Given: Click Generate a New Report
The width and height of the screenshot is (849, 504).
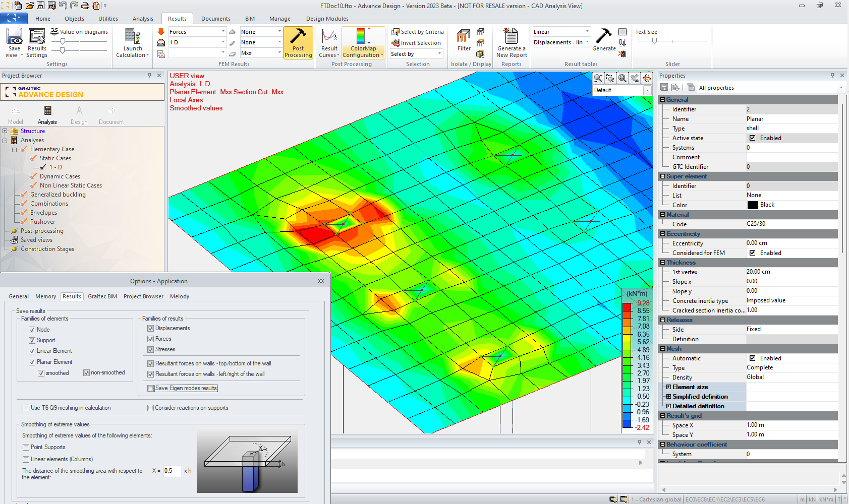Looking at the screenshot, I should tap(511, 43).
